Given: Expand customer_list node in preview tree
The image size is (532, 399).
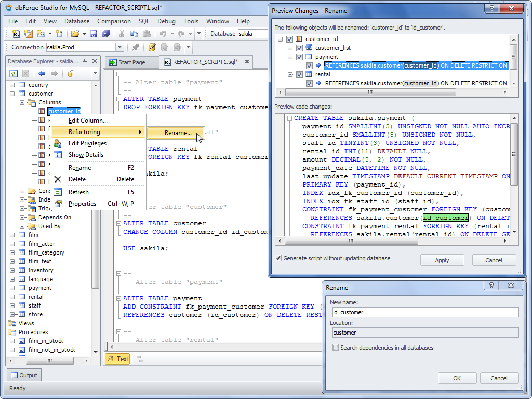Looking at the screenshot, I should tap(291, 48).
